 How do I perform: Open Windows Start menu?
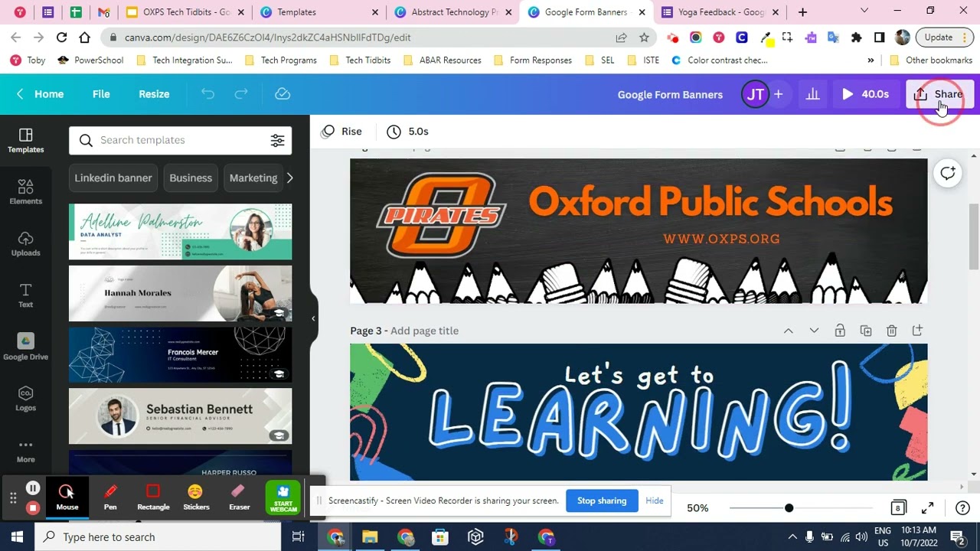coord(17,536)
